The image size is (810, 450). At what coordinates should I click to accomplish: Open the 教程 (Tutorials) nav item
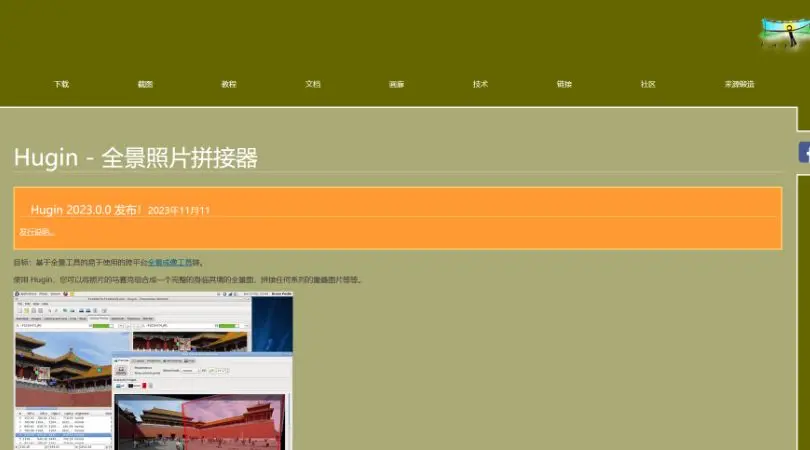click(x=229, y=84)
